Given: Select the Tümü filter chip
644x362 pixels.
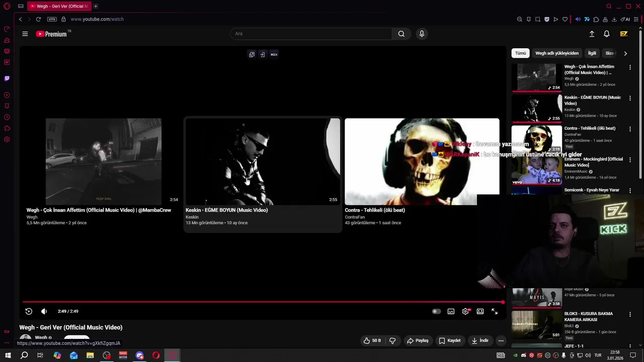Looking at the screenshot, I should click(520, 53).
